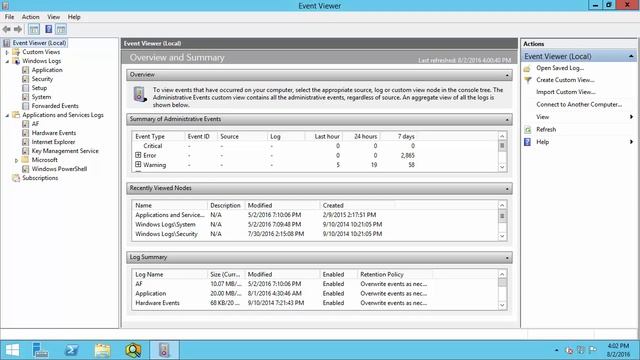
Task: Launch PowerShell from the taskbar
Action: pyautogui.click(x=71, y=350)
